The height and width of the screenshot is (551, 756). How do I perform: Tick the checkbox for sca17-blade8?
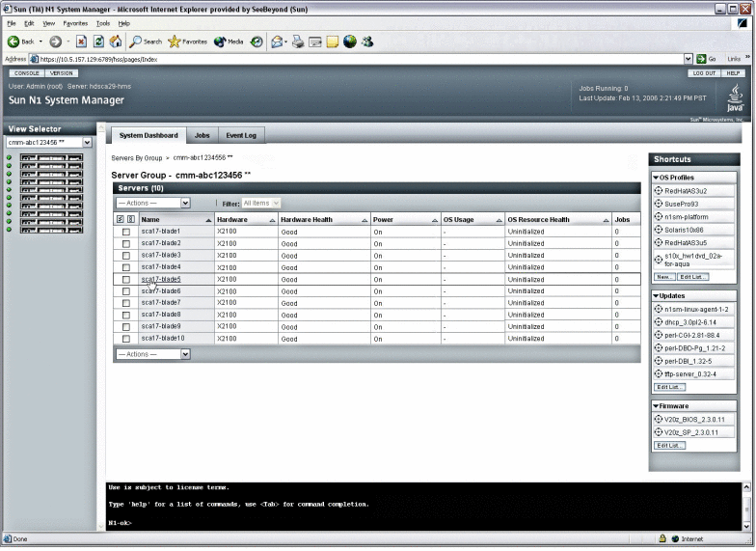pos(126,315)
